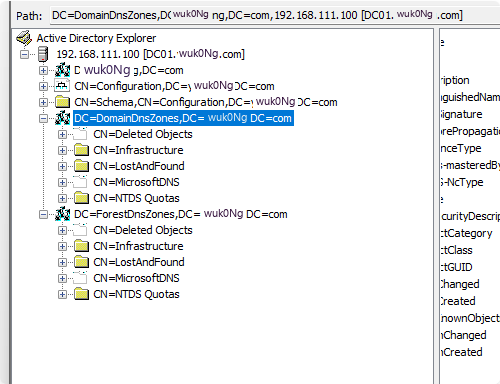Viewport: 500px width, 384px height.
Task: Expand the DC=wuk0Ng,DC=com domain node
Action: 43,70
